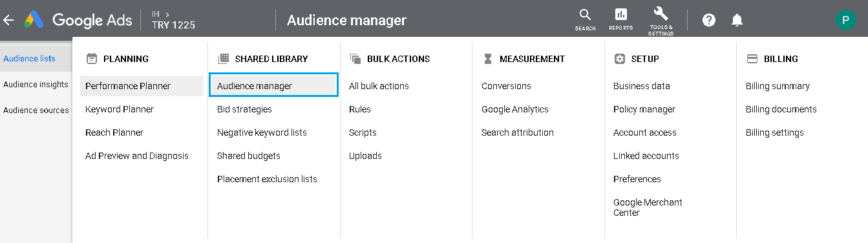Open Search attribution

(x=518, y=132)
